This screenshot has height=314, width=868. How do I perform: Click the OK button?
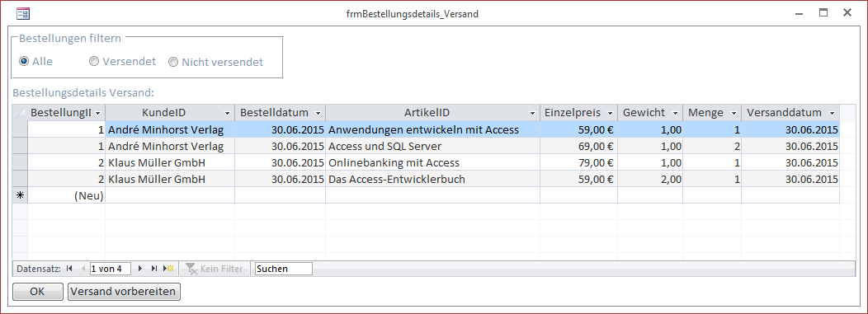[x=38, y=292]
